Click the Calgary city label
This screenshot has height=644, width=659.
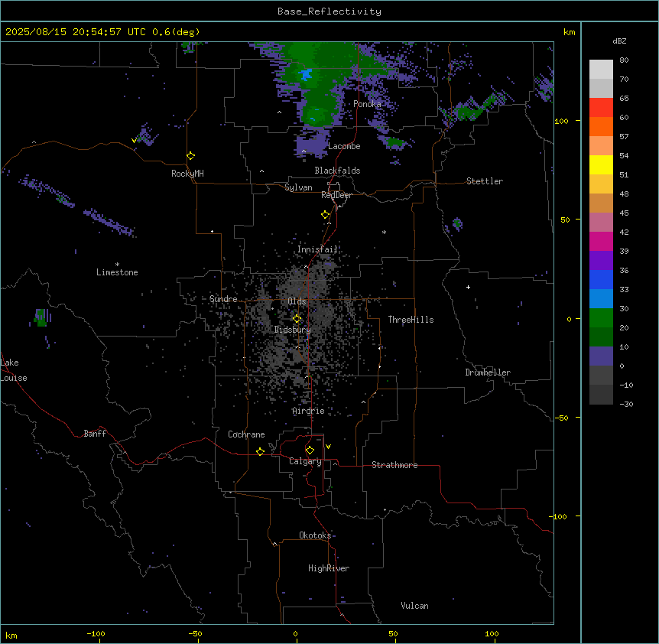tap(305, 461)
